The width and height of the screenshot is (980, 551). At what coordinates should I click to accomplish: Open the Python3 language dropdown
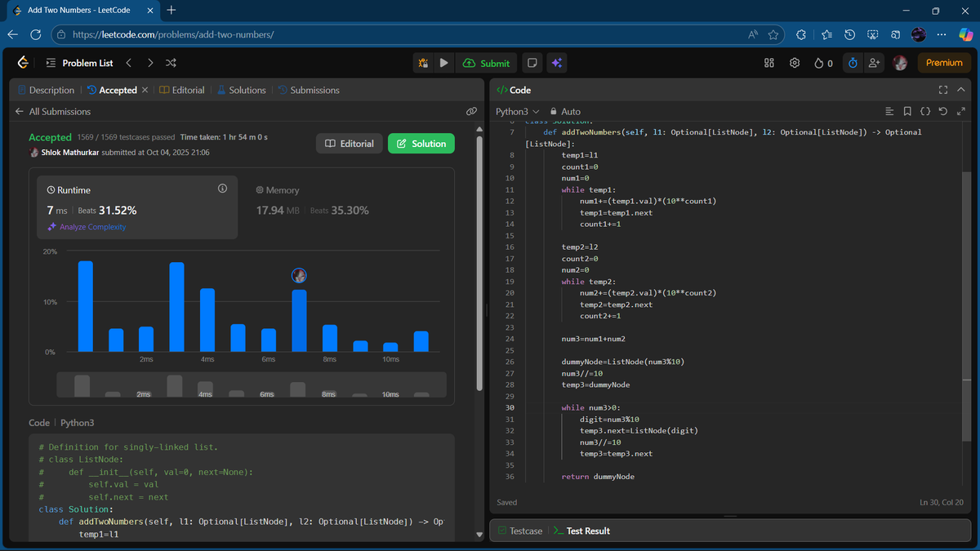(518, 112)
